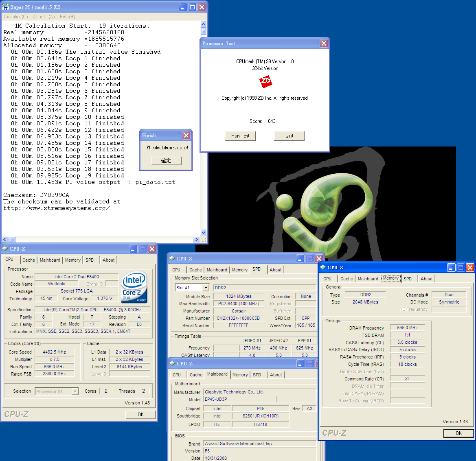
Task: Close the PI calculation Finish dialog
Action: click(x=186, y=135)
